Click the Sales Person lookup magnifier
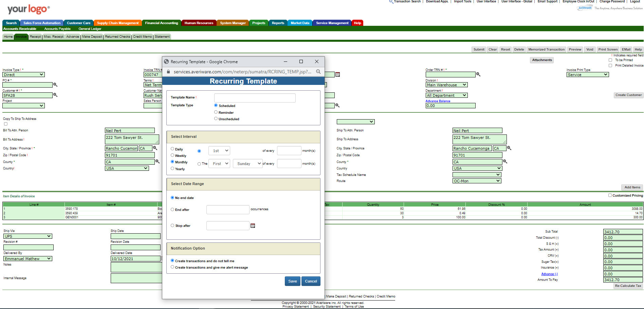644x309 pixels. click(337, 106)
